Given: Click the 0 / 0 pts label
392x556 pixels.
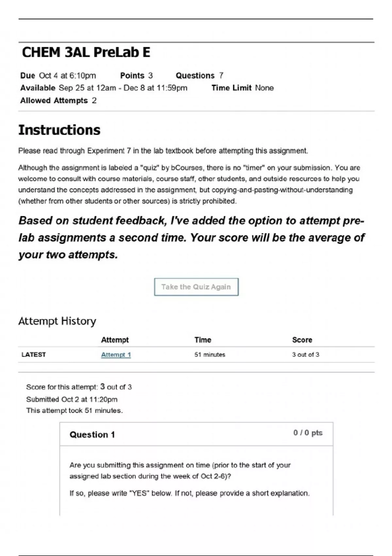Looking at the screenshot, I should (307, 433).
